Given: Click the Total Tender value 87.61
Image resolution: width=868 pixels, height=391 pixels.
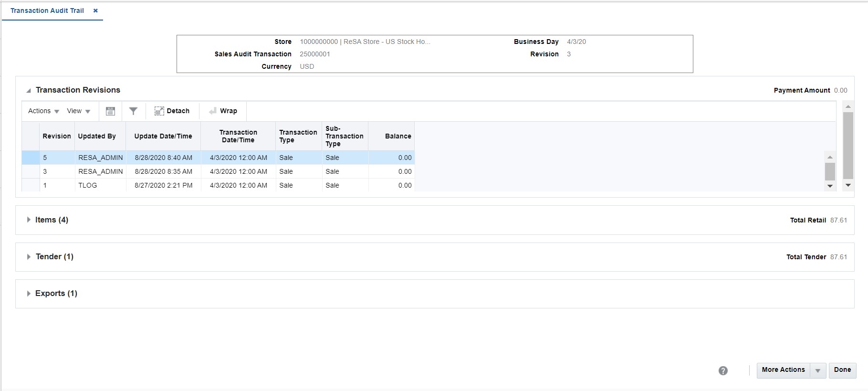Looking at the screenshot, I should pyautogui.click(x=838, y=257).
